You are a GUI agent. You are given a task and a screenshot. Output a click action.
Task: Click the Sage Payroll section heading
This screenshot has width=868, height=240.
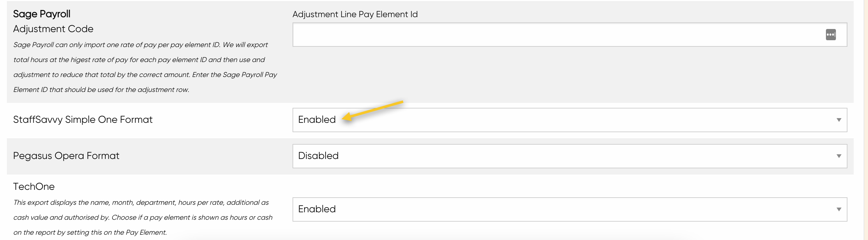coord(41,14)
